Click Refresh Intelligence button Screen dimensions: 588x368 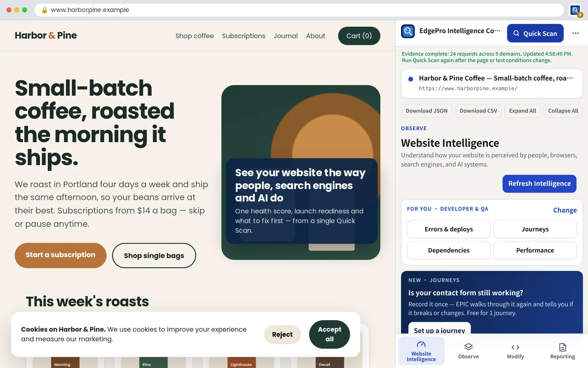tap(539, 184)
